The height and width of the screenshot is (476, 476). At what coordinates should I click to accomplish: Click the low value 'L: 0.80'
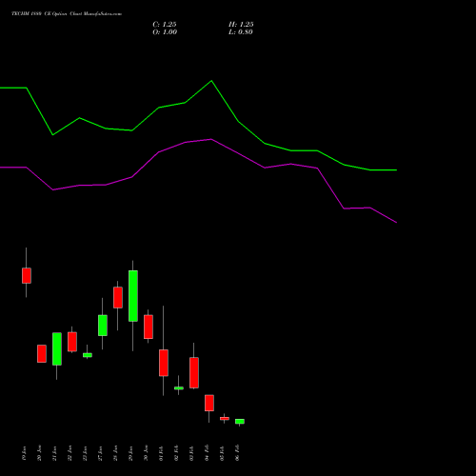click(241, 32)
